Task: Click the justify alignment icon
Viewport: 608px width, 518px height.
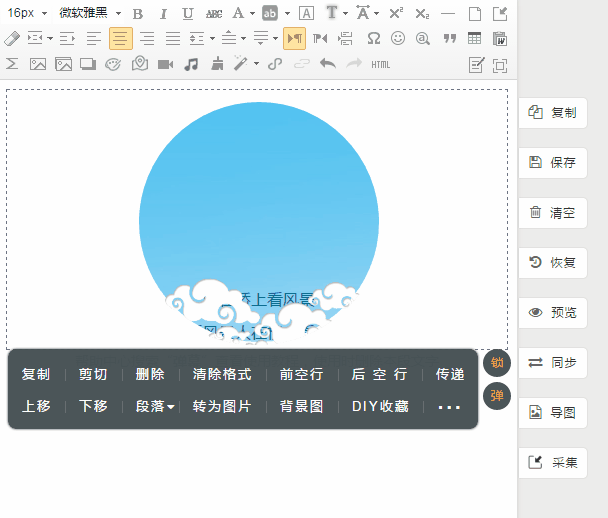Action: pyautogui.click(x=173, y=38)
